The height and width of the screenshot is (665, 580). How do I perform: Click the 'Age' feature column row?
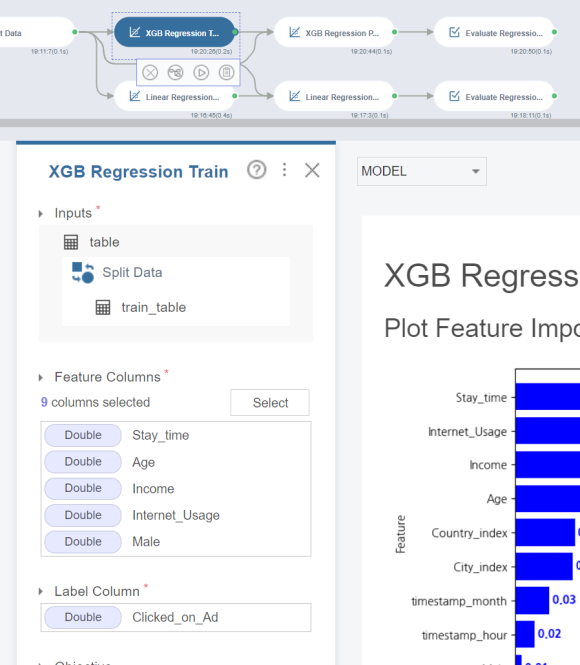[176, 462]
